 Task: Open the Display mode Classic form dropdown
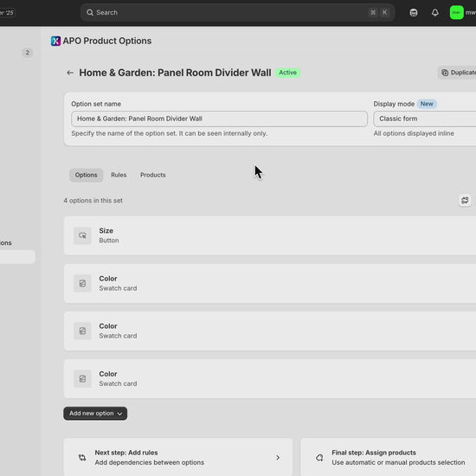pos(425,119)
